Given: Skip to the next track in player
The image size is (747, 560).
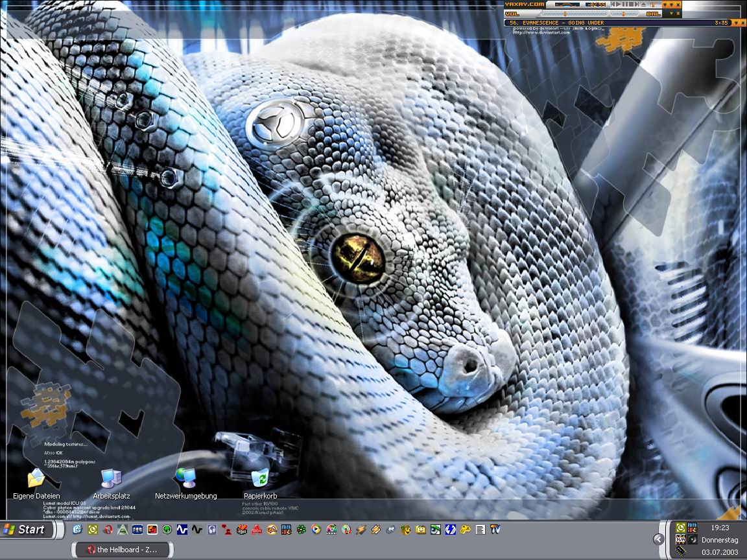Looking at the screenshot, I should (x=635, y=5).
